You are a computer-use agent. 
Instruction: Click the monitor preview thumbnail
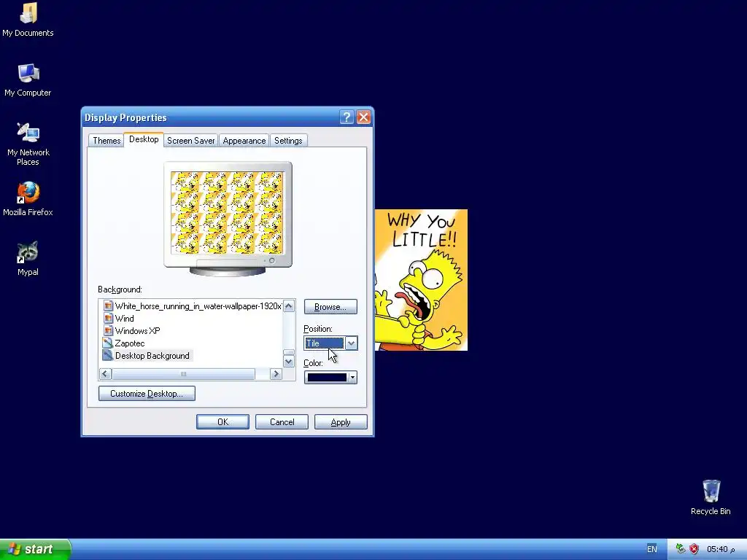pos(228,212)
